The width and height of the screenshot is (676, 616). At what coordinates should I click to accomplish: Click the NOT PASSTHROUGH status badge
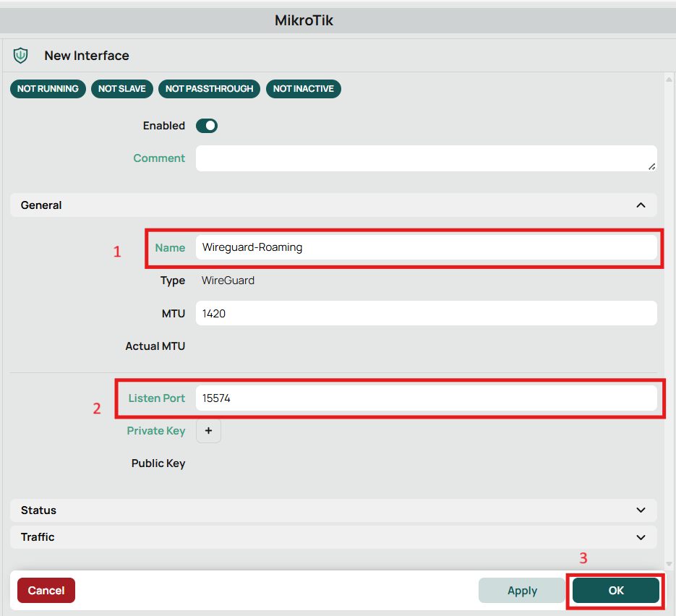[210, 89]
